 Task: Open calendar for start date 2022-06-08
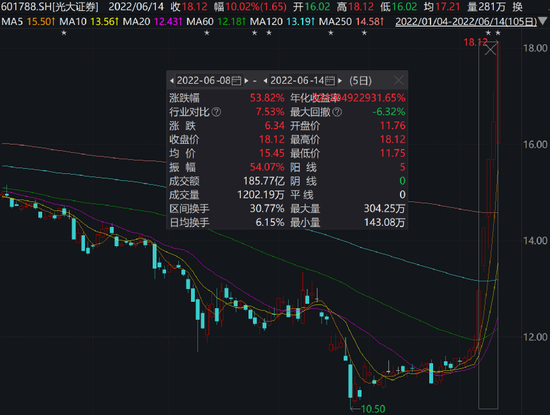(237, 81)
